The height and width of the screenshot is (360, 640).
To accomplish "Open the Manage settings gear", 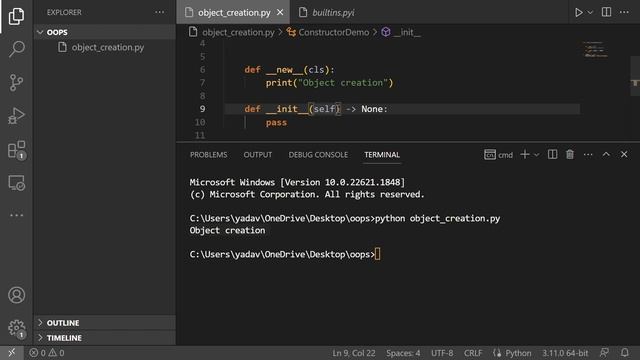I will pos(16,328).
